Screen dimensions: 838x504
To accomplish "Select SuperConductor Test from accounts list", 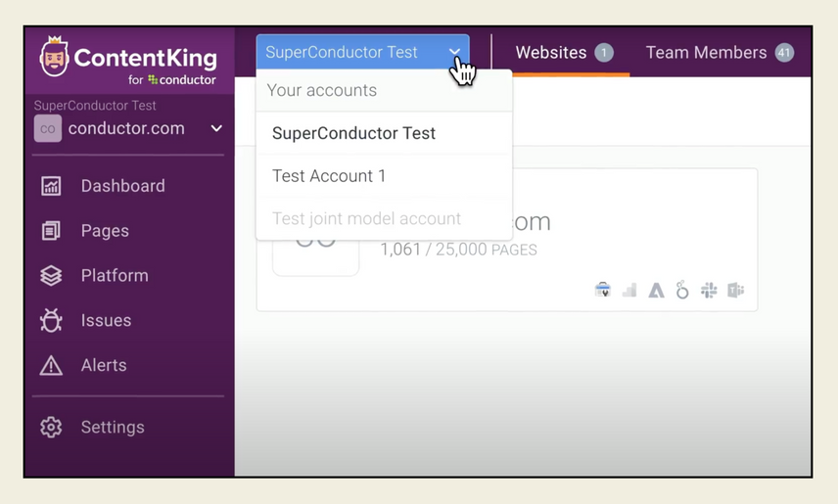I will point(385,133).
